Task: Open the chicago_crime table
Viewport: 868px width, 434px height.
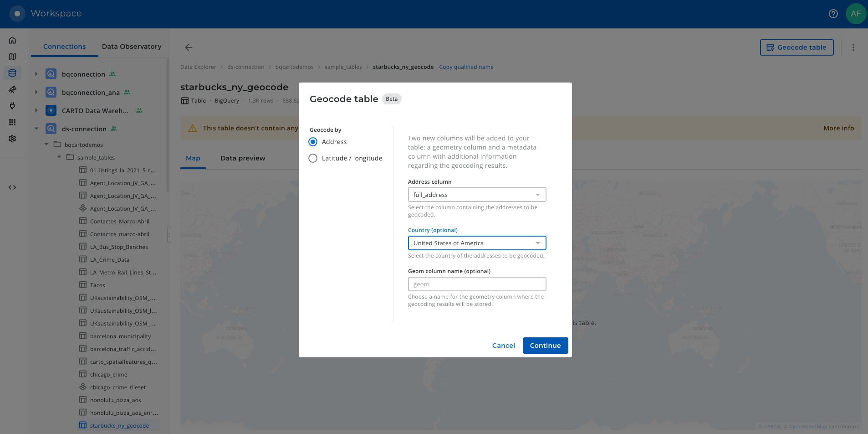Action: click(x=108, y=374)
